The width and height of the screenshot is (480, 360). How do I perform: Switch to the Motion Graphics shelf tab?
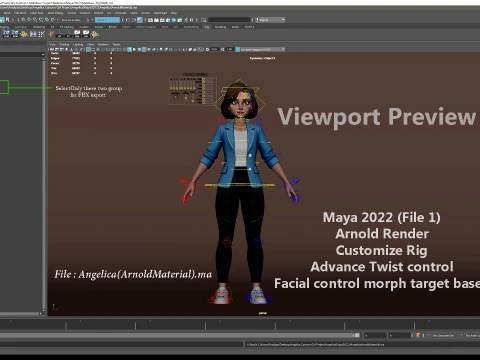(x=146, y=27)
